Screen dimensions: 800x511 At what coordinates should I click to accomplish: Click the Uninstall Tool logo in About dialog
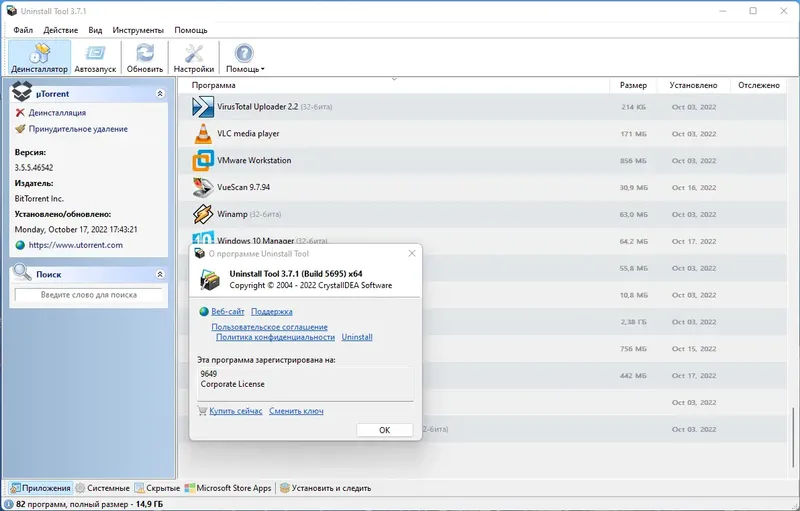click(210, 279)
